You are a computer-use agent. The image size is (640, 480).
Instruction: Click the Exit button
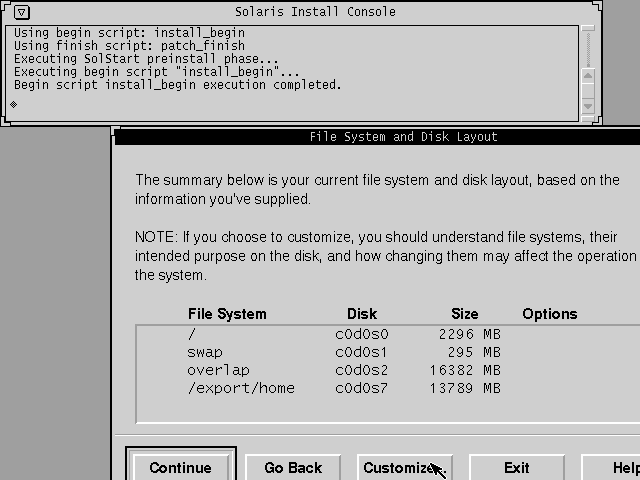[517, 467]
